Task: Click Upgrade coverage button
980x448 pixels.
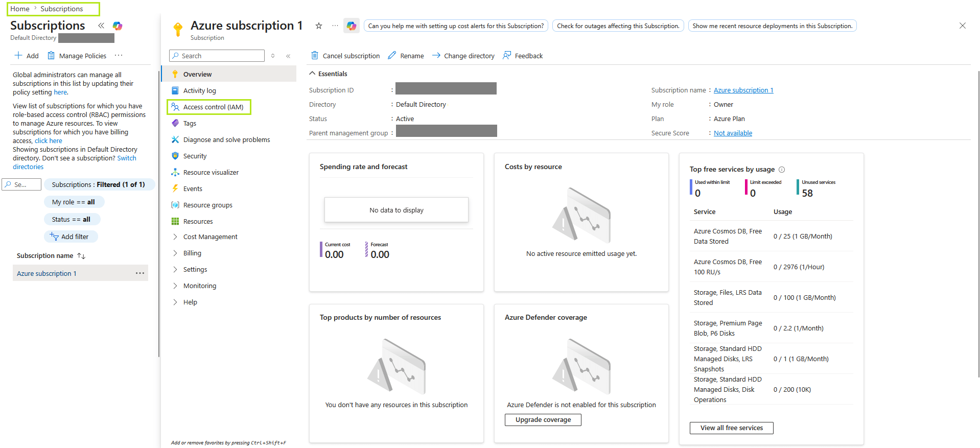Action: (543, 420)
